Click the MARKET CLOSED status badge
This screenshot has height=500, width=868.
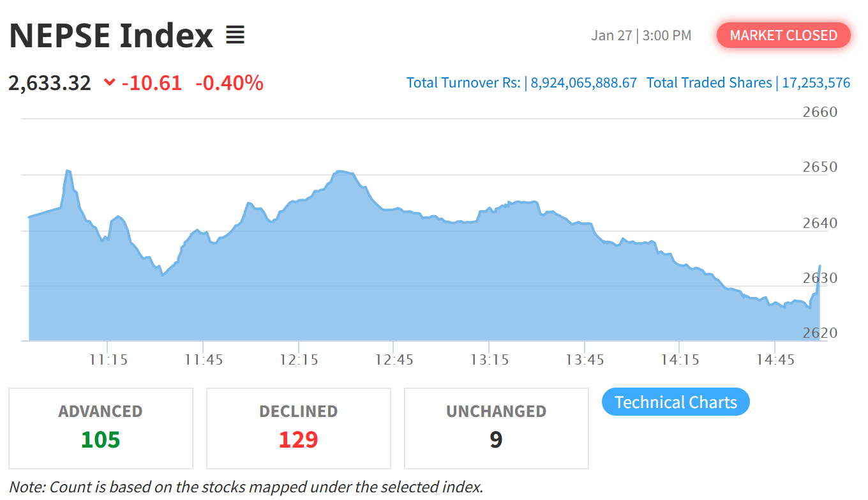point(783,35)
